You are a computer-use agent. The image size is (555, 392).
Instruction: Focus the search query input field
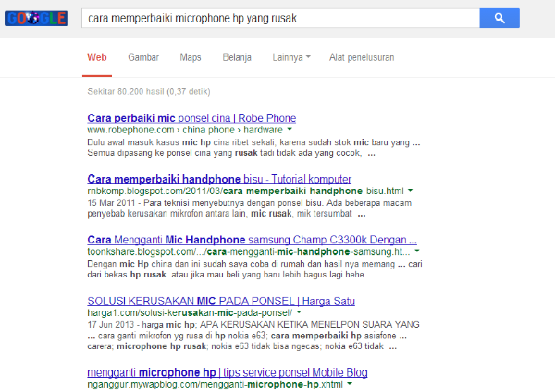click(x=281, y=18)
